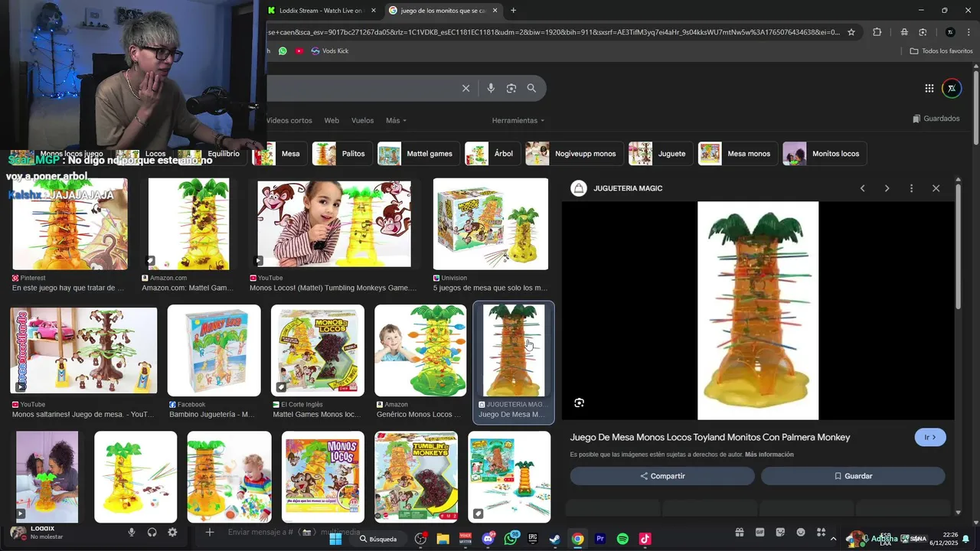Open Discord user settings gear
Screen dimensions: 980x551
coord(172,533)
